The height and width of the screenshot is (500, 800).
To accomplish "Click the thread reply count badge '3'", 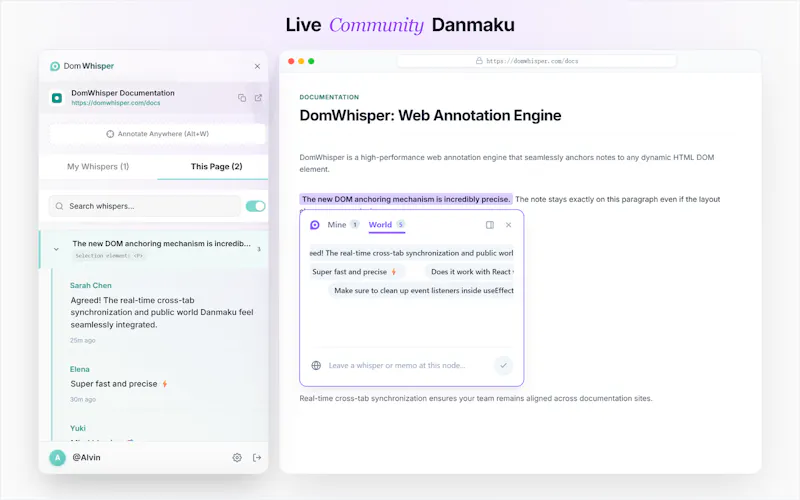I will coord(259,249).
